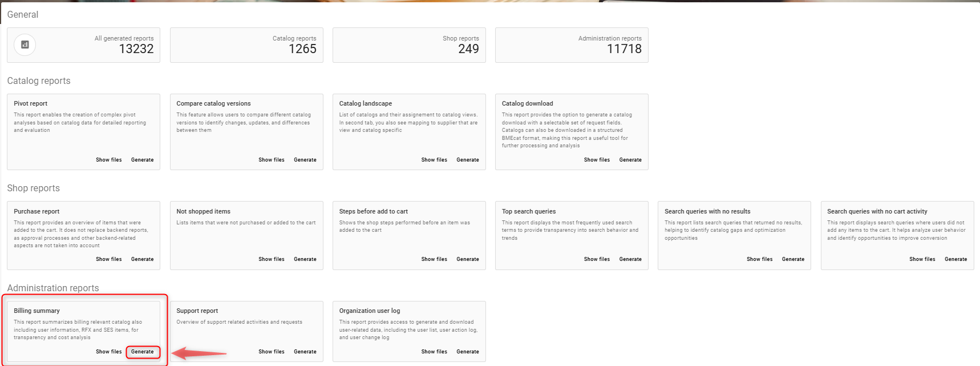980x366 pixels.
Task: Show files for Catalog landscape
Action: [x=434, y=160]
